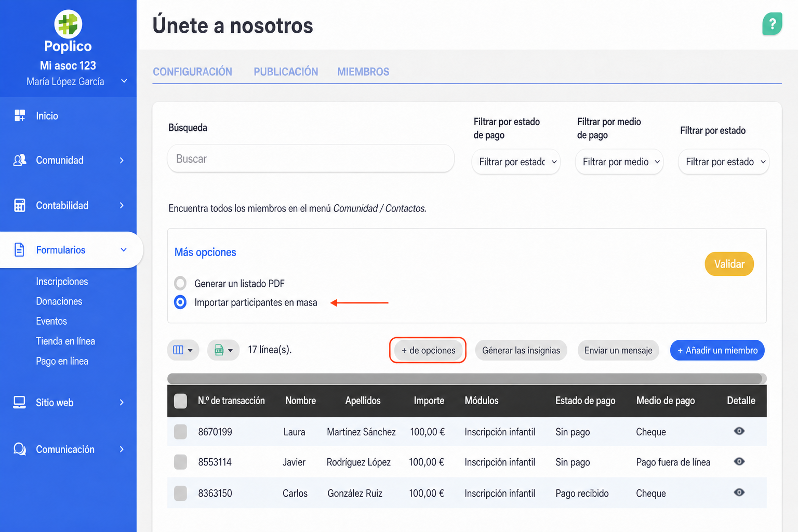Click the Apellidos column header

click(363, 401)
